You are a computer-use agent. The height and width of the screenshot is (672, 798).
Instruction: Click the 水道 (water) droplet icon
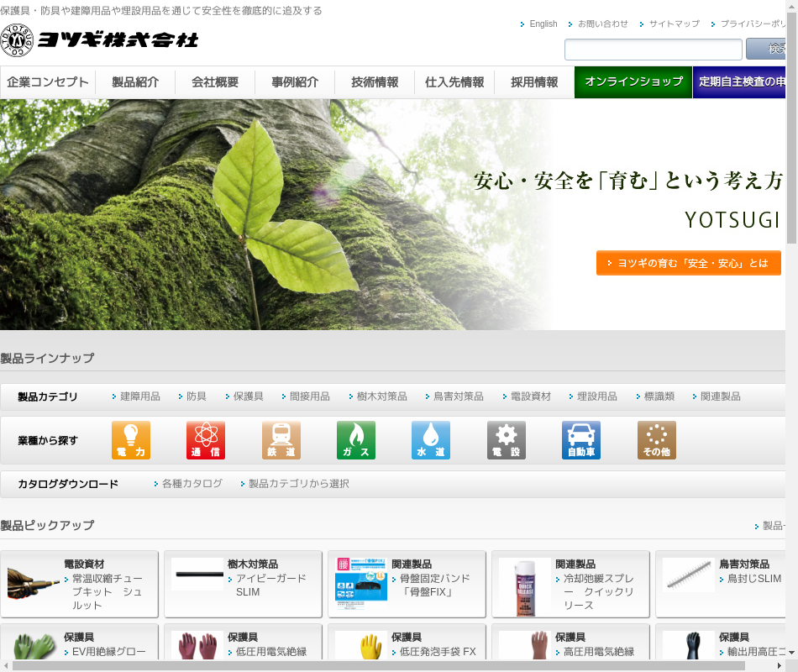(x=431, y=440)
